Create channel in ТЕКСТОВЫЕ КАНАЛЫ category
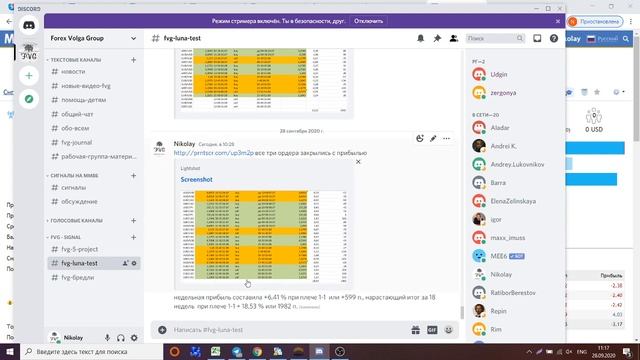 (133, 60)
